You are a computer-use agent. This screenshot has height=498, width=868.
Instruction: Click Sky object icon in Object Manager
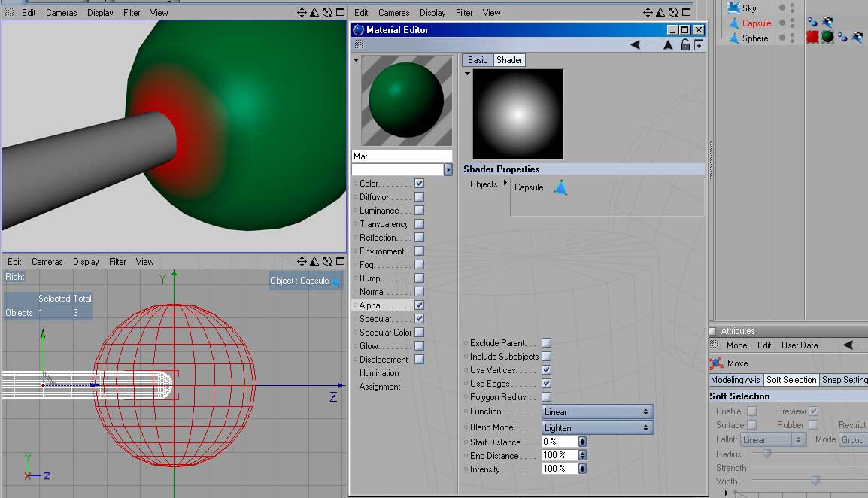tap(733, 8)
